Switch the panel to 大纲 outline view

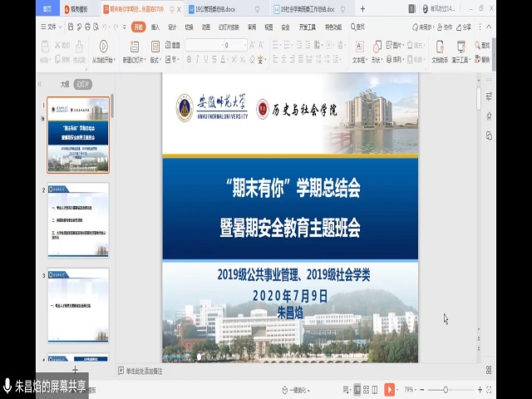pyautogui.click(x=65, y=84)
